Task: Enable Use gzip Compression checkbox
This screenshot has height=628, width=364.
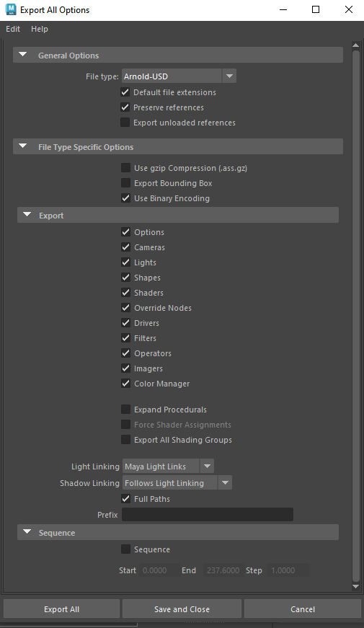Action: point(125,168)
